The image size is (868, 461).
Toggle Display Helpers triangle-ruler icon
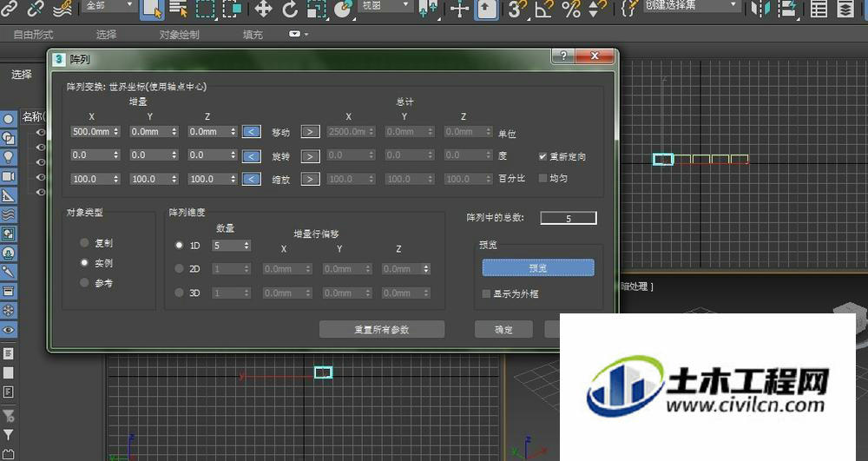point(9,195)
